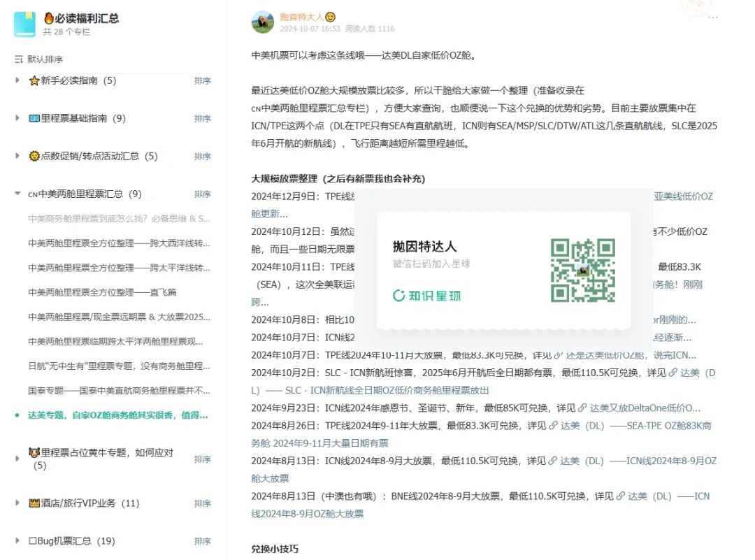
Task: Click 排序 next to 里程票占位黄牛专题
Action: click(202, 459)
